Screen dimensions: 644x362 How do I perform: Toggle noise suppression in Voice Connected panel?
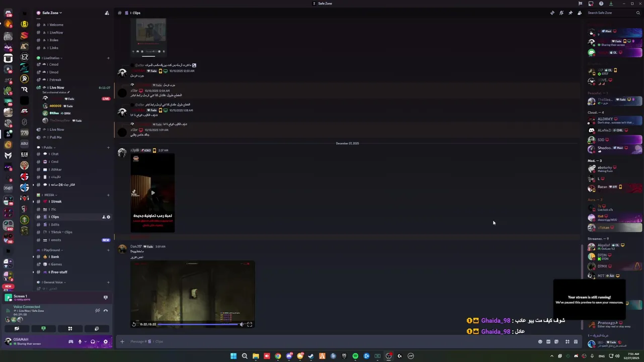(x=98, y=310)
